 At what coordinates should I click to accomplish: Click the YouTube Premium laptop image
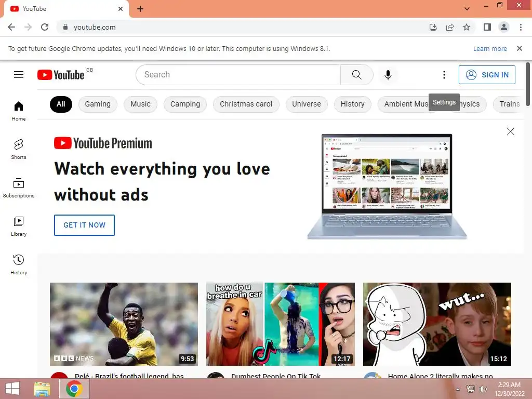(x=387, y=187)
